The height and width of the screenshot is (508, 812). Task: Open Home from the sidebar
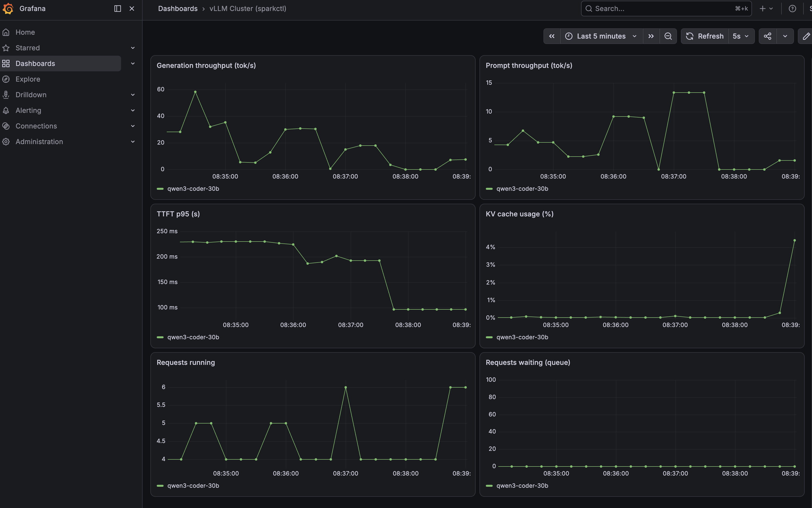tap(25, 32)
